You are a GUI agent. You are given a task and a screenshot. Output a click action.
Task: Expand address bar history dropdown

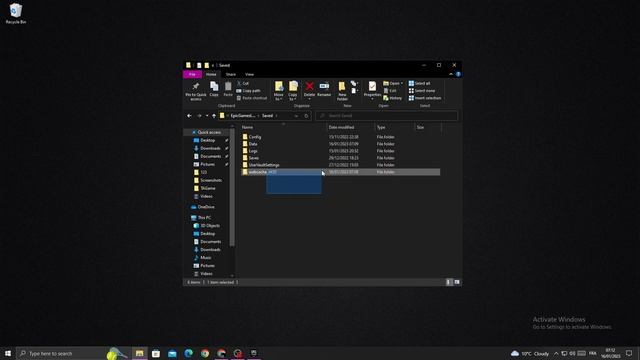tap(296, 116)
